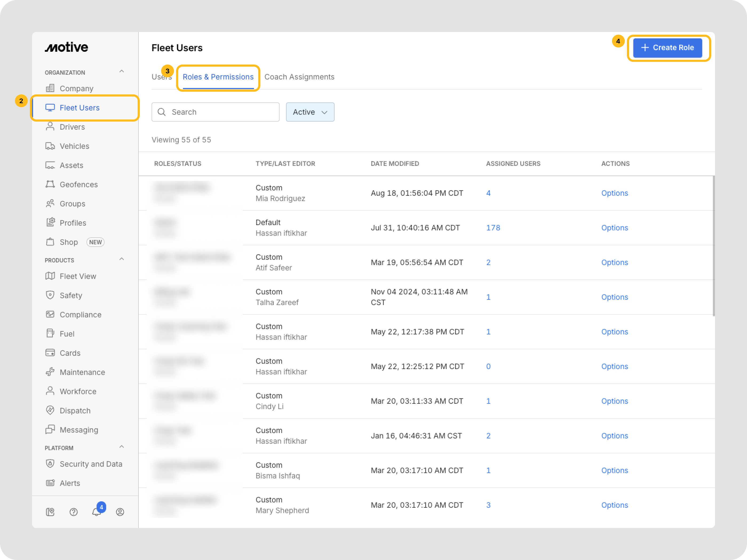
Task: Select the Roles & Permissions tab
Action: tap(218, 77)
